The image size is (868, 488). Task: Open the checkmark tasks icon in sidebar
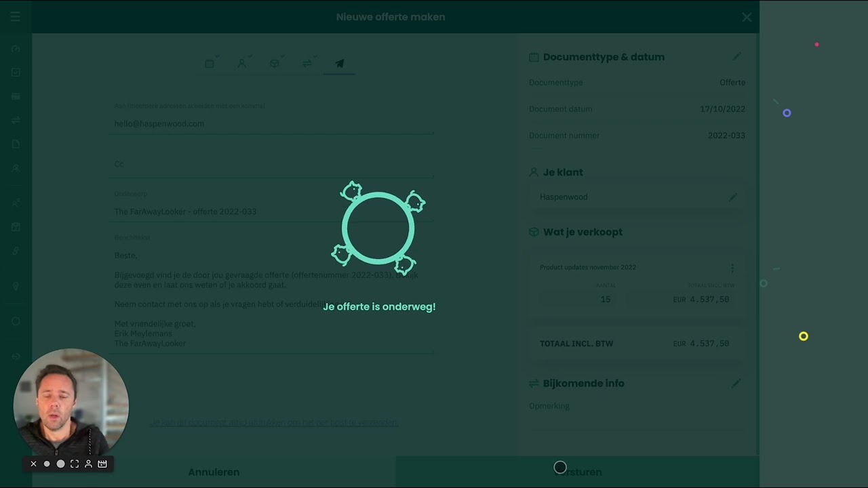tap(16, 73)
